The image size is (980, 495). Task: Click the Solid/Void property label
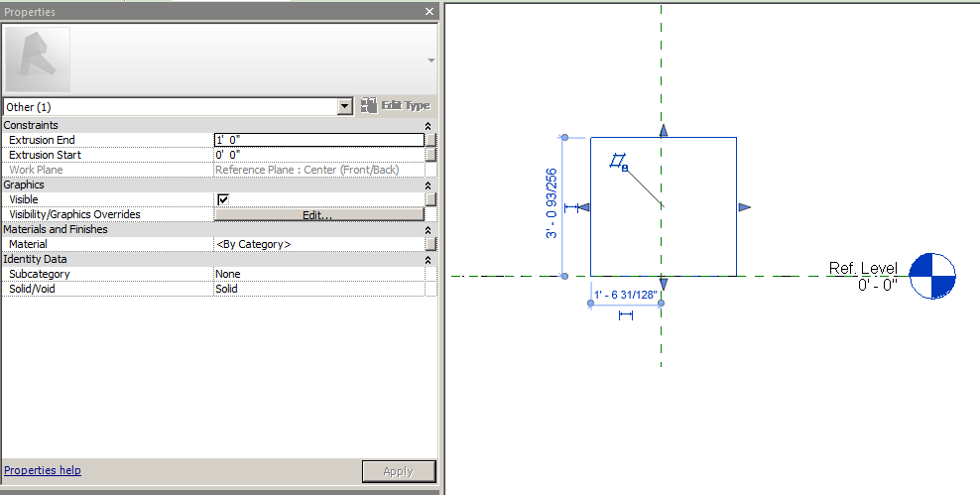click(32, 289)
